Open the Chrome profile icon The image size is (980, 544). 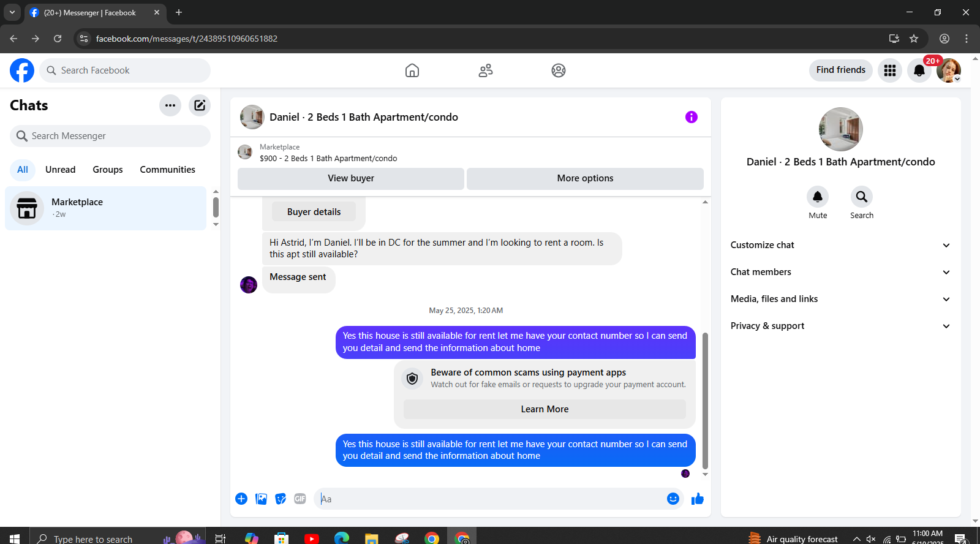[x=944, y=39]
